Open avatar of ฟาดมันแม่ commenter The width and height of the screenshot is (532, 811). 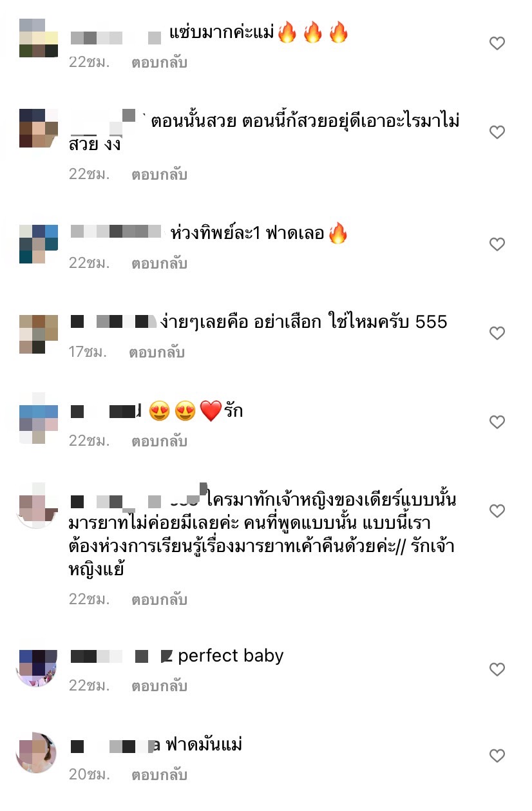click(36, 752)
